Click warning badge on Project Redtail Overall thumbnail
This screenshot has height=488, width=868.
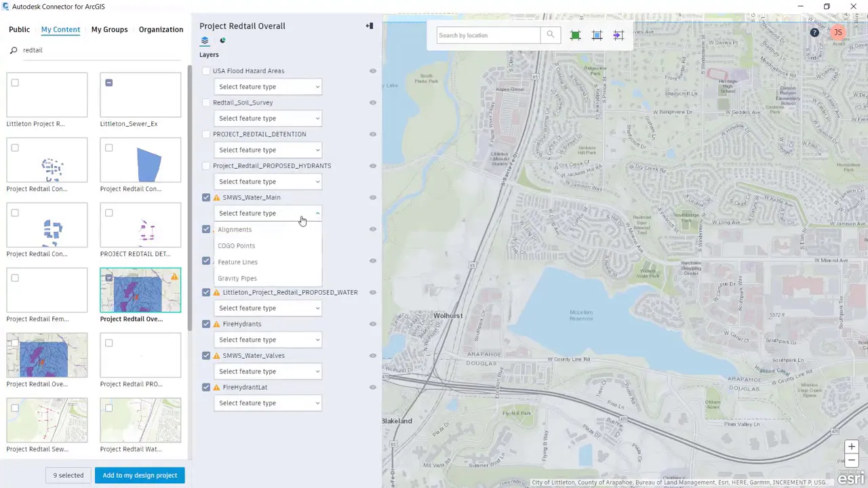tap(174, 276)
